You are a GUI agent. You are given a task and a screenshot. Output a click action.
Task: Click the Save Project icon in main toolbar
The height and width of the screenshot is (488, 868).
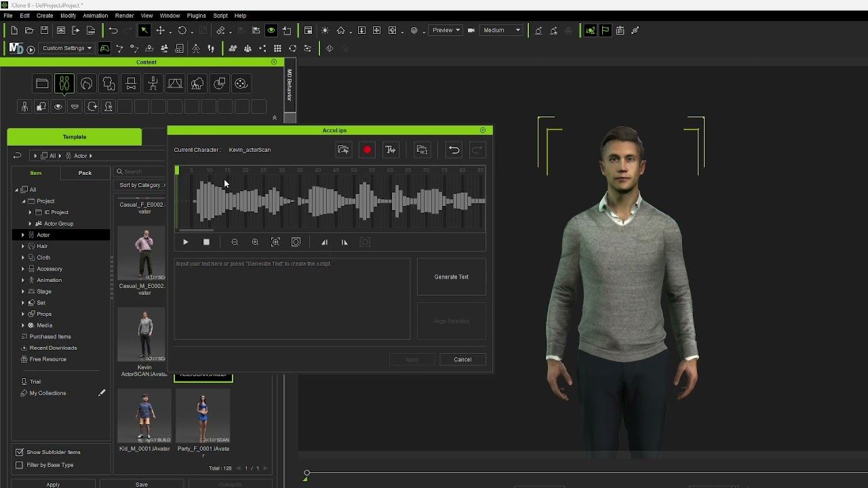44,30
